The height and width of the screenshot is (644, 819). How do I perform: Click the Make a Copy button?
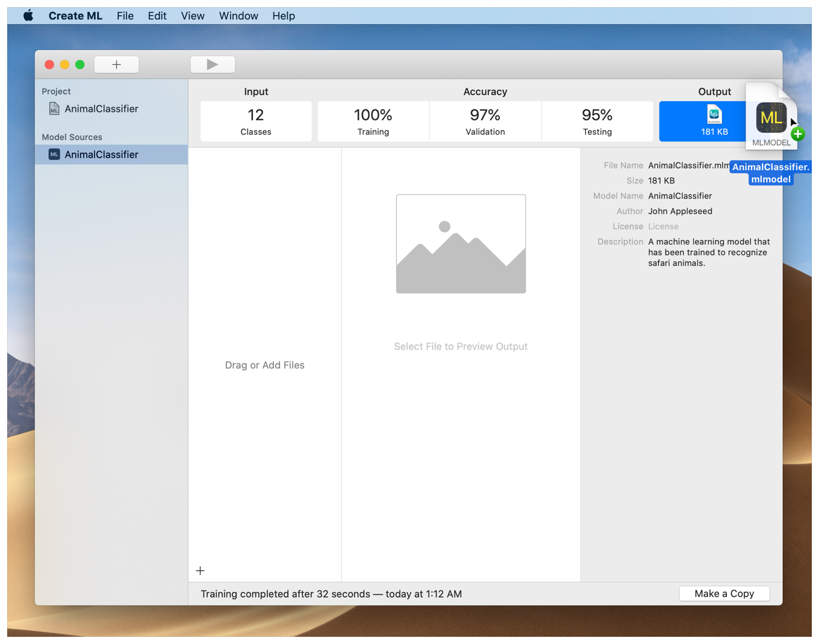click(x=724, y=593)
